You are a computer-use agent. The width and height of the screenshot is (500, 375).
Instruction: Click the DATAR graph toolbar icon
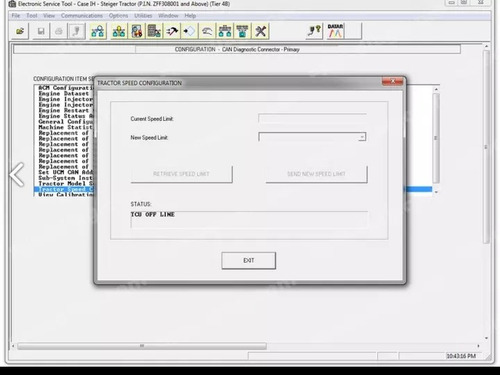pyautogui.click(x=335, y=31)
